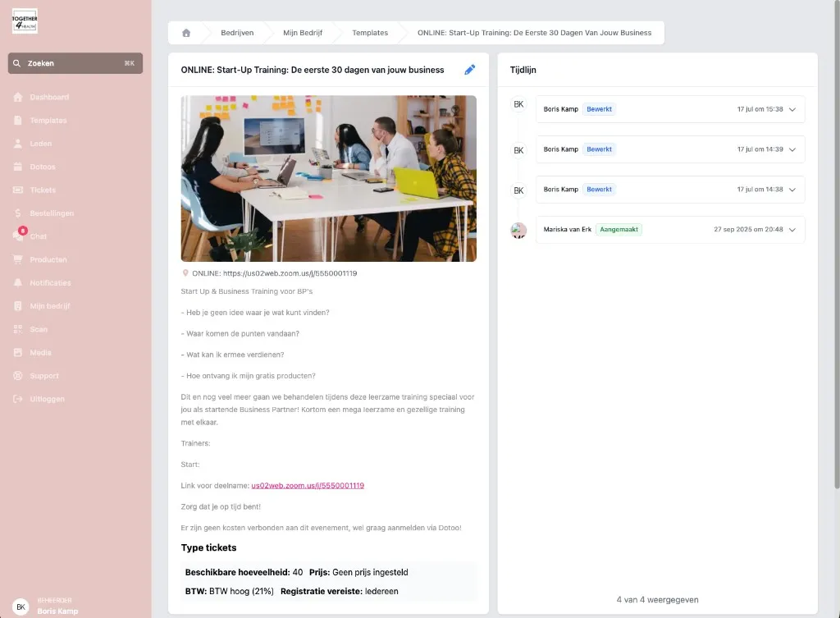This screenshot has height=618, width=840.
Task: Click the Producten shopping cart icon
Action: pyautogui.click(x=18, y=259)
